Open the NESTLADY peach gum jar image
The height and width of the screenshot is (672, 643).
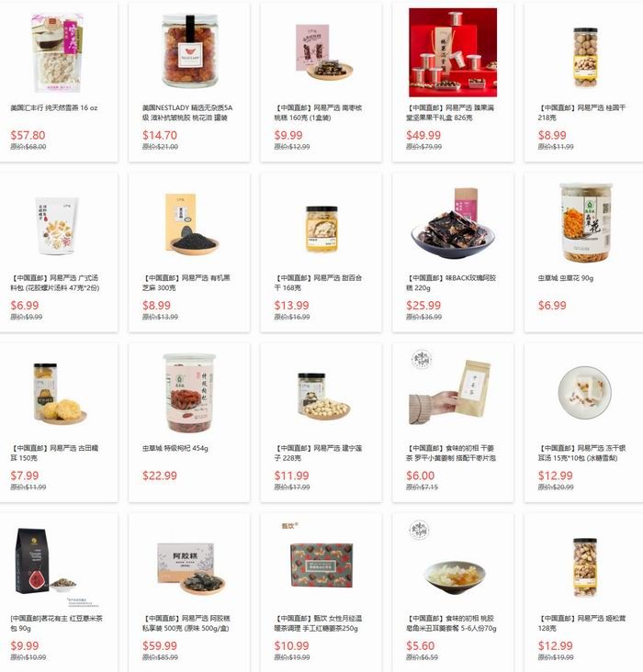pyautogui.click(x=189, y=50)
